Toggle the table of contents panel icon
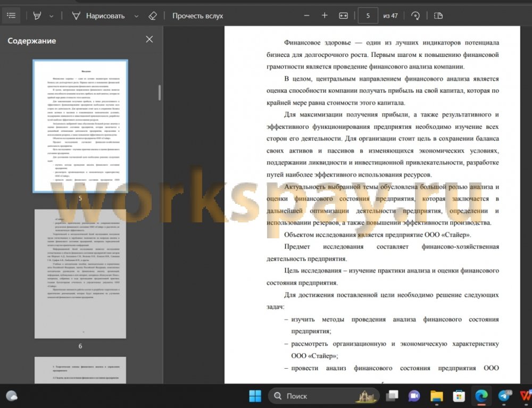The image size is (532, 408). (x=11, y=15)
